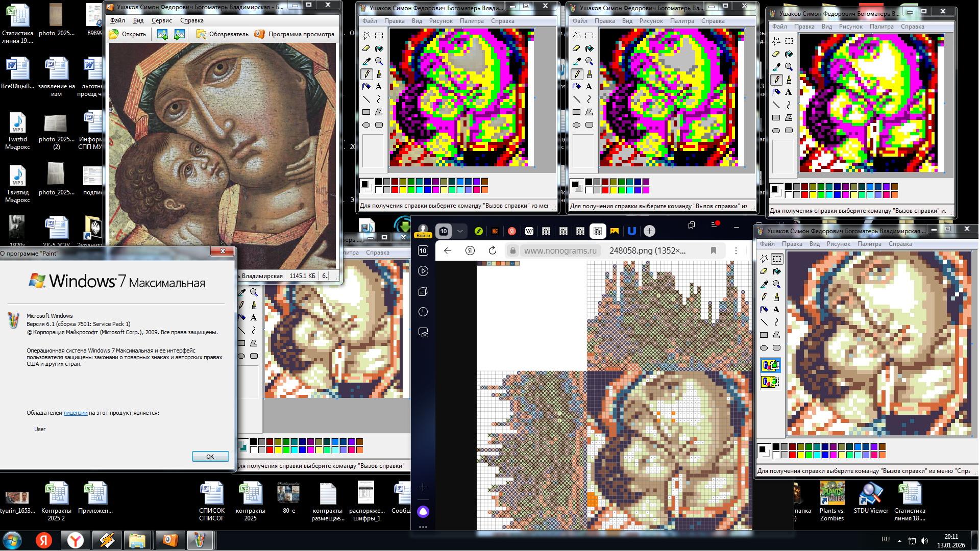Screen dimensions: 980x551
Task: Reload the nonograms.ru page
Action: tap(492, 251)
